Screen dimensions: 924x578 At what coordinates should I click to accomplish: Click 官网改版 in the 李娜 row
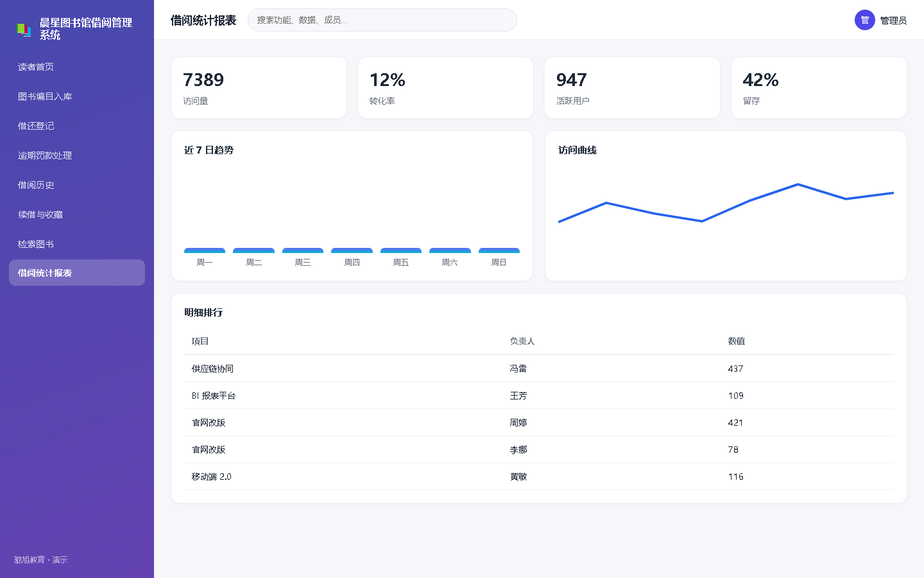pyautogui.click(x=209, y=450)
